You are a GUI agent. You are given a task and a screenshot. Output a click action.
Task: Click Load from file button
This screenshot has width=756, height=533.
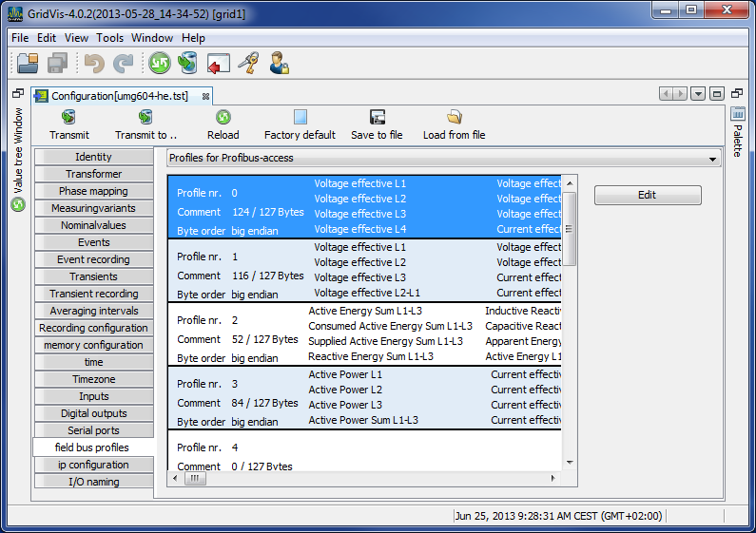click(x=454, y=124)
